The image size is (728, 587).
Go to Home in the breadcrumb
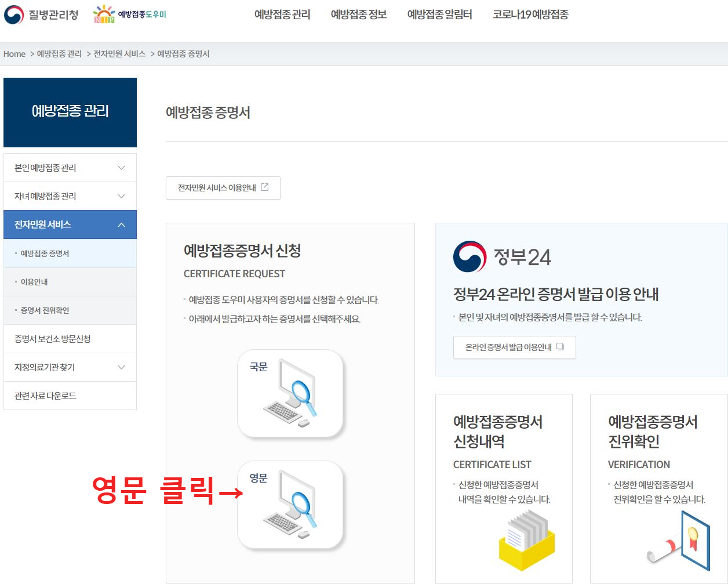[14, 54]
